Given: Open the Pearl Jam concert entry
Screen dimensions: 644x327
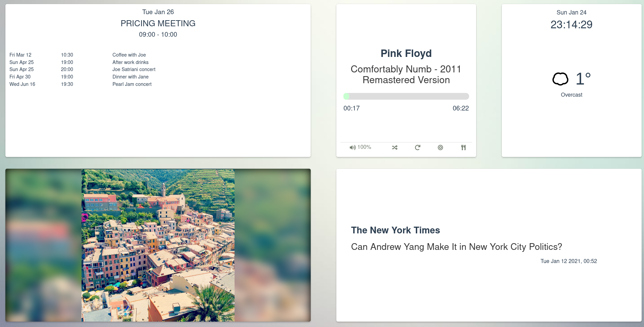Looking at the screenshot, I should point(132,84).
